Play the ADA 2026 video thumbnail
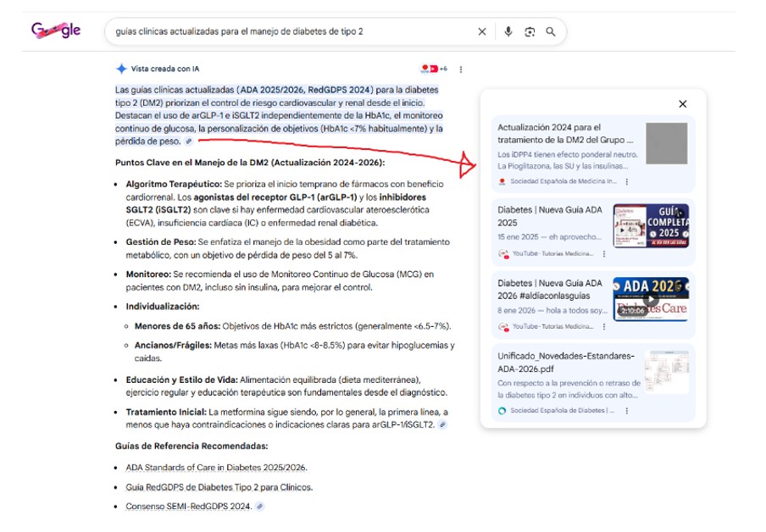 click(651, 298)
